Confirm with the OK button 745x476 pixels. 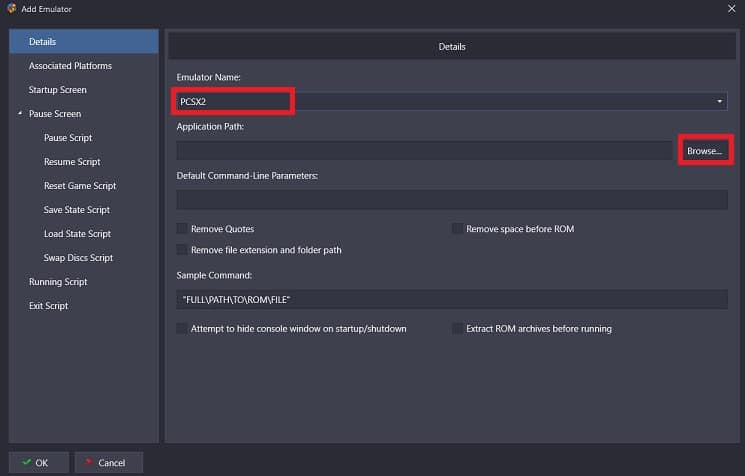38,462
